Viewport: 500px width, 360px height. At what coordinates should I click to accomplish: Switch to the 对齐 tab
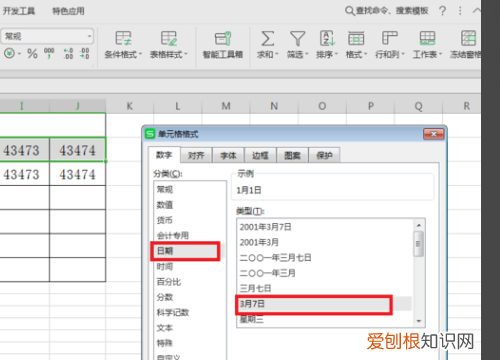(x=196, y=155)
